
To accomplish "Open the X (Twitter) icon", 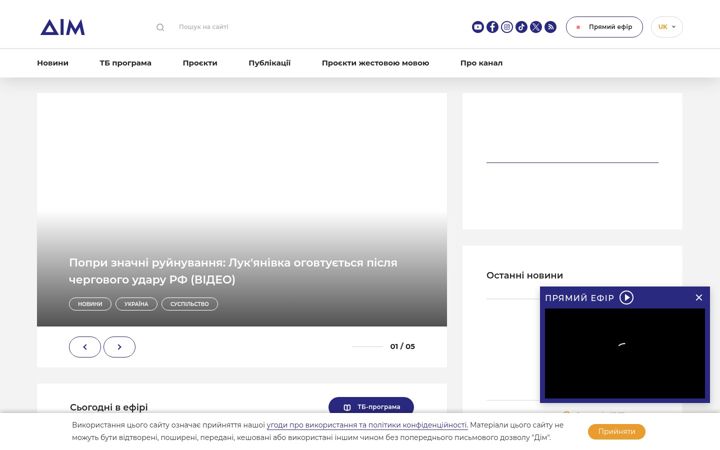I will coord(536,27).
